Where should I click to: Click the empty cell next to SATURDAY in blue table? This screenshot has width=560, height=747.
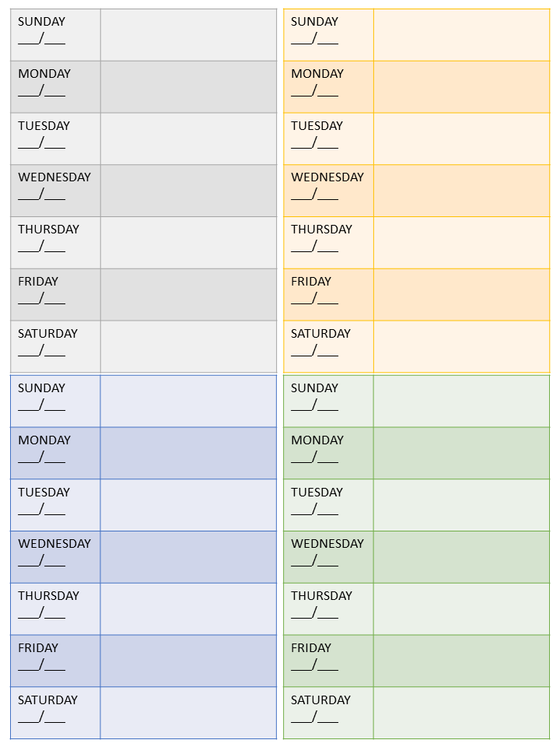pyautogui.click(x=188, y=713)
